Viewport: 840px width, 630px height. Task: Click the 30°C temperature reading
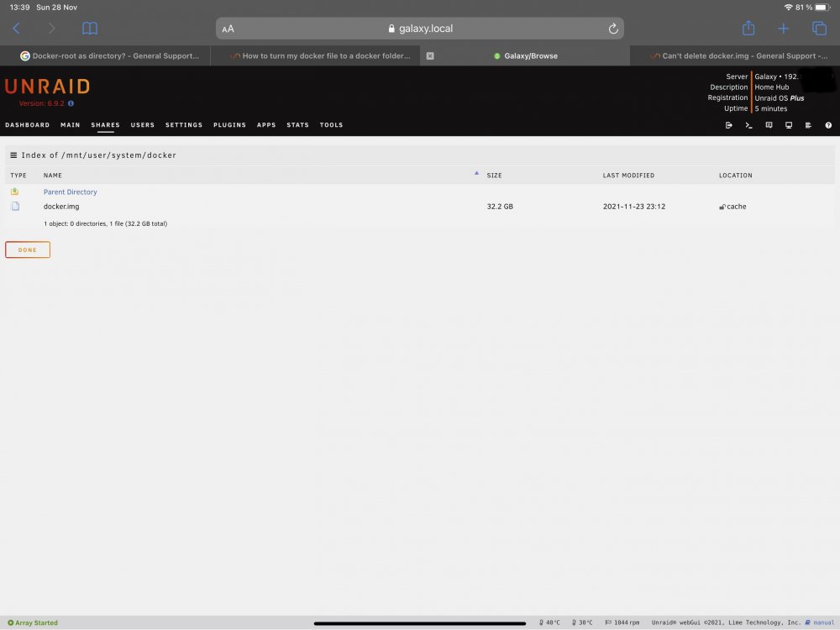point(582,622)
